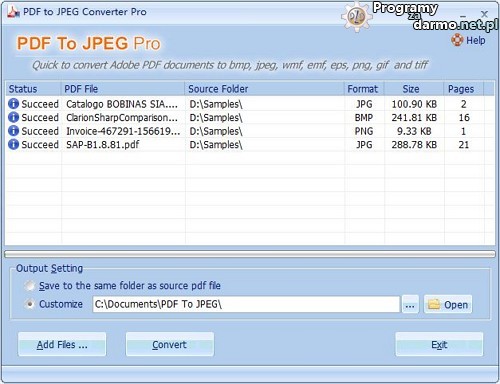Browse output folder with ... button
This screenshot has width=500, height=384.
pos(410,304)
